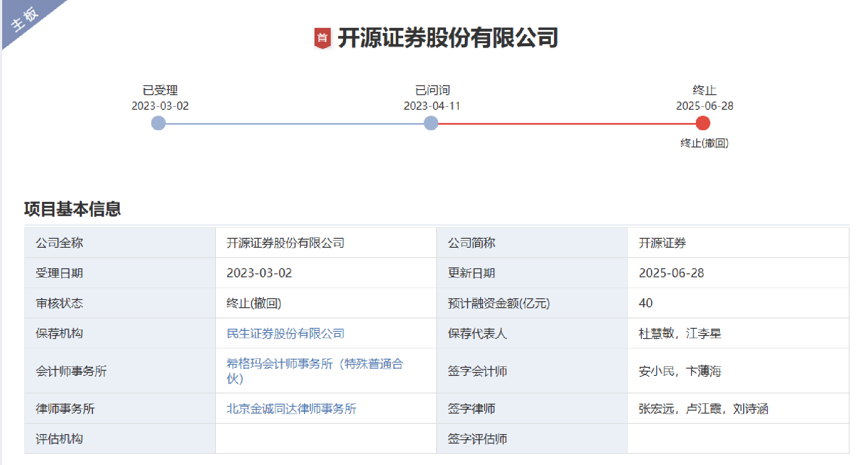Click the title 开源证券股份有限公司

(448, 38)
